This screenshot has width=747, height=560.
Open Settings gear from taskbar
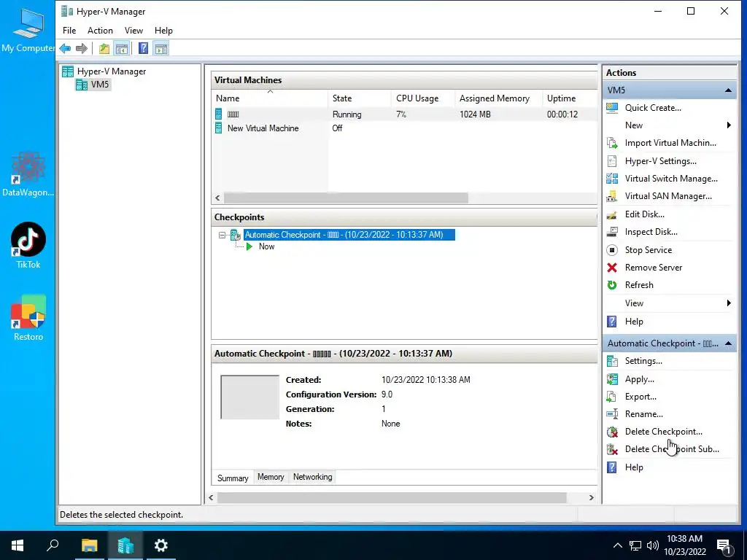tap(161, 545)
